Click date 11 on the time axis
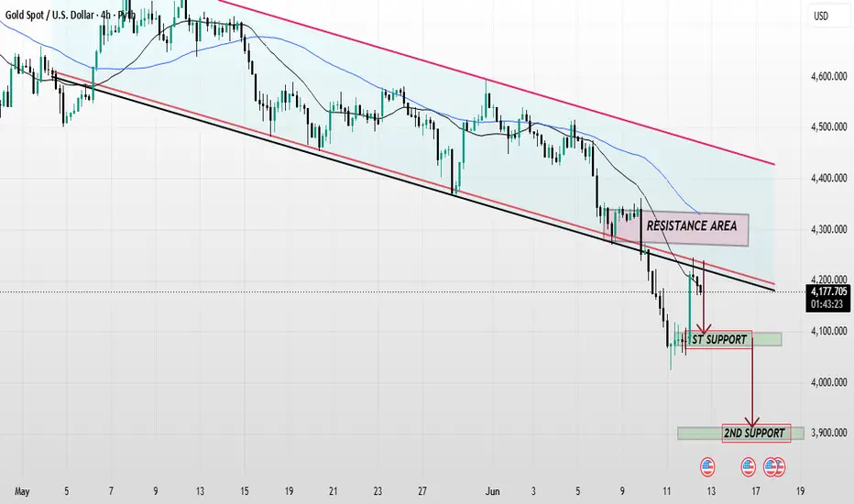The image size is (854, 504). point(667,491)
